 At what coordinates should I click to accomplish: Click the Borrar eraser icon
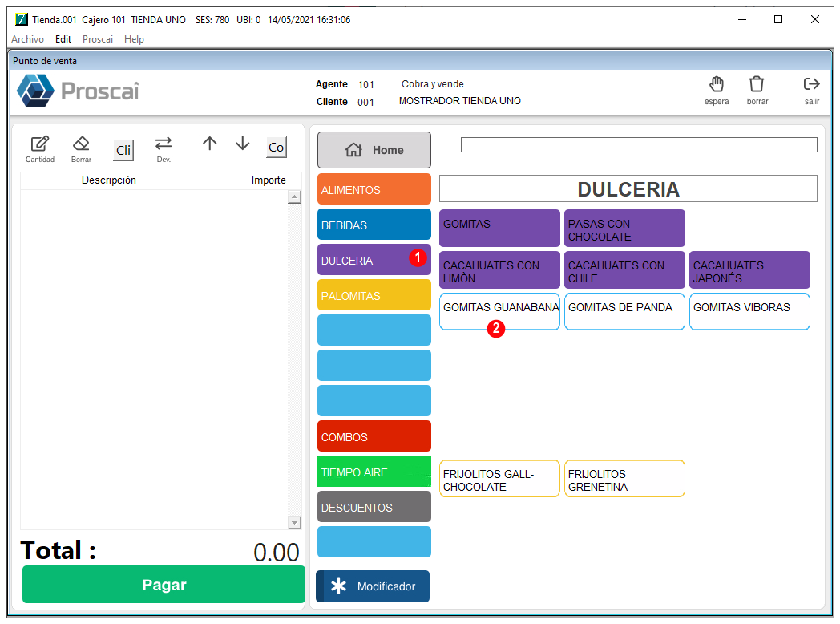(81, 144)
